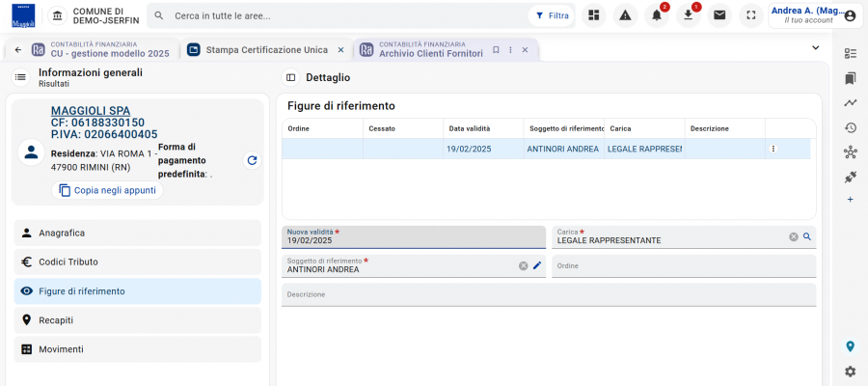Bookmark the Archivio Clienti Fornitori tab

pos(496,50)
